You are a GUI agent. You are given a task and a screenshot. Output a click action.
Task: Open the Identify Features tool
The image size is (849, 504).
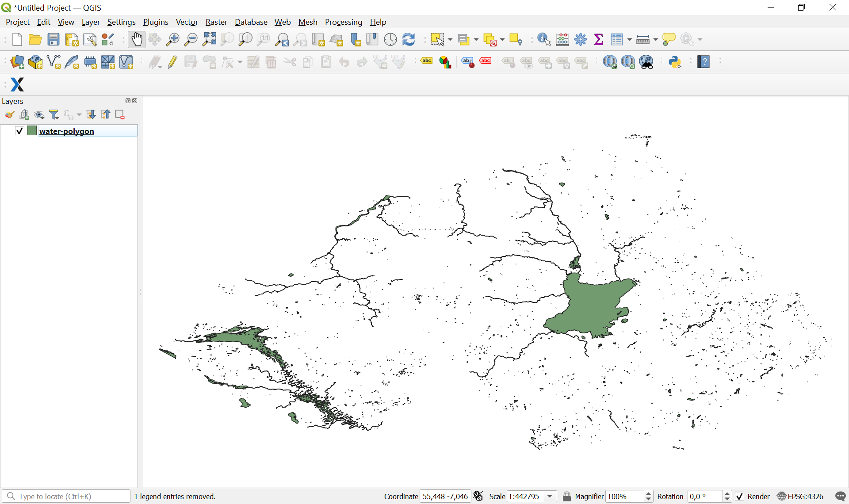pos(543,39)
